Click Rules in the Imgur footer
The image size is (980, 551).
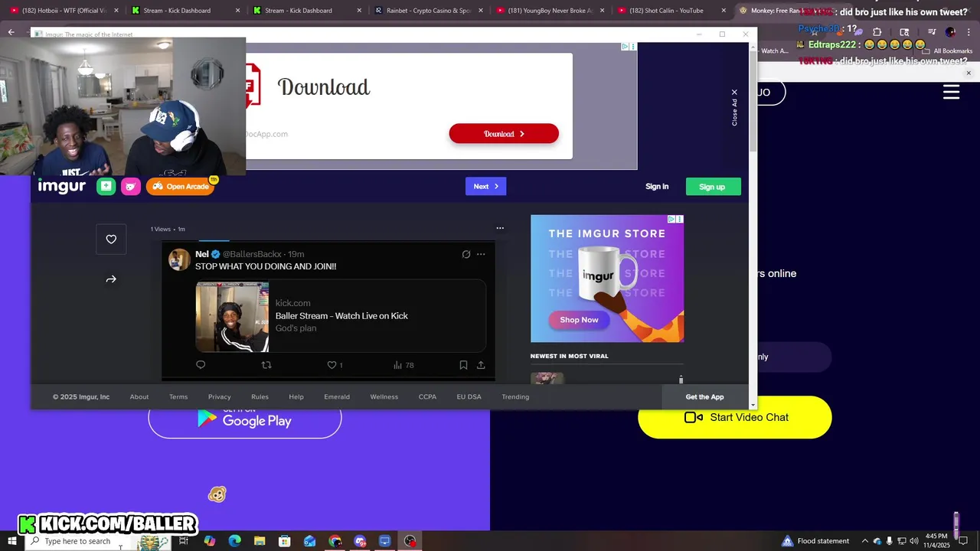[260, 396]
